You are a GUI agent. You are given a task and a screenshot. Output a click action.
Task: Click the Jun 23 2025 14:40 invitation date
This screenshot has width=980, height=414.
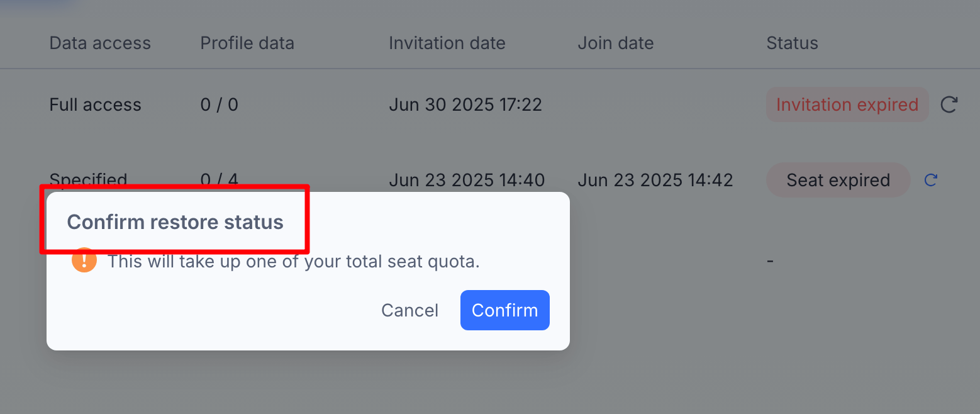click(x=467, y=181)
